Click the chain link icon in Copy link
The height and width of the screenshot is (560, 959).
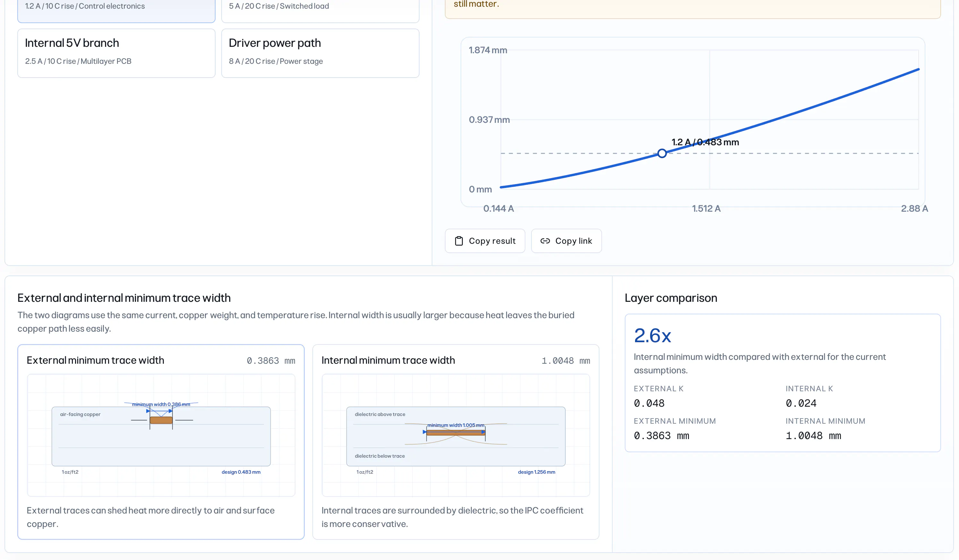pos(545,241)
